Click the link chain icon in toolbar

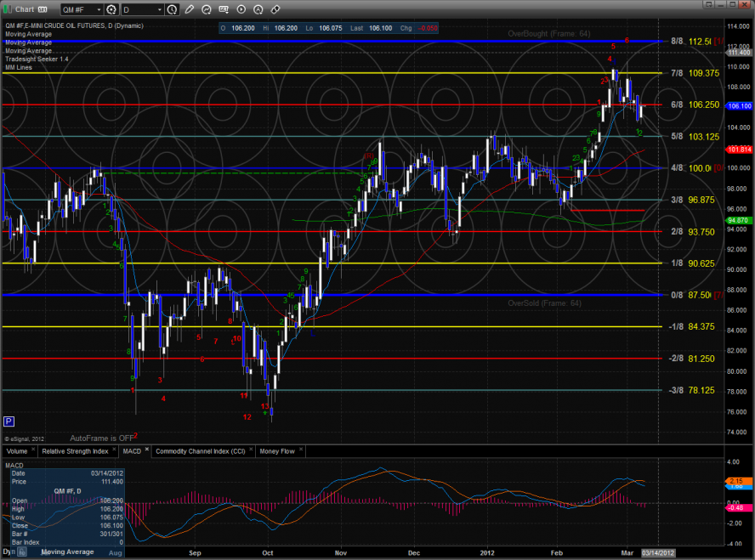click(275, 9)
